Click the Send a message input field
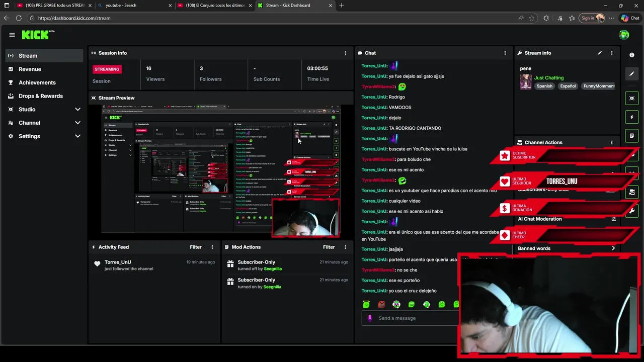The image size is (644, 362). coord(410,318)
